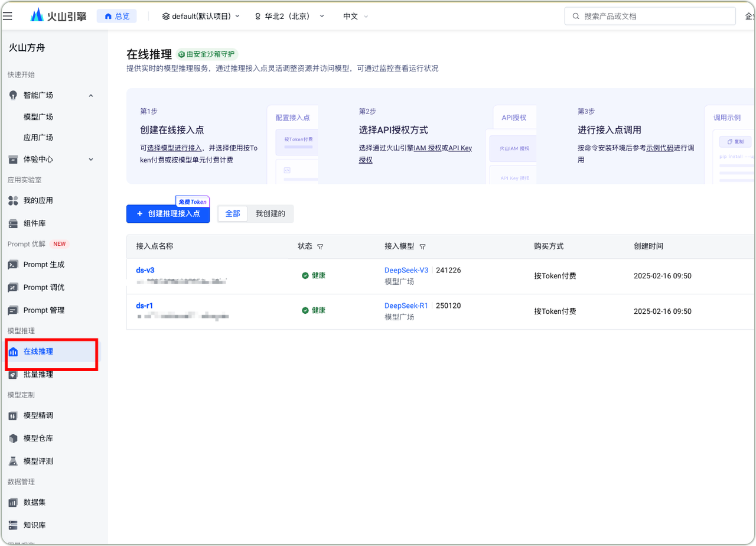Click the 复制 button in 调用示例
Viewport: 756px width, 546px height.
coord(735,142)
